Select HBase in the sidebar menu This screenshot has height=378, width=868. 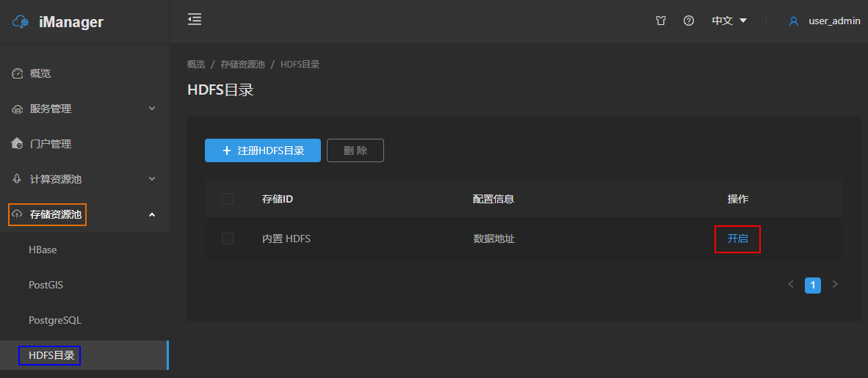pyautogui.click(x=43, y=250)
